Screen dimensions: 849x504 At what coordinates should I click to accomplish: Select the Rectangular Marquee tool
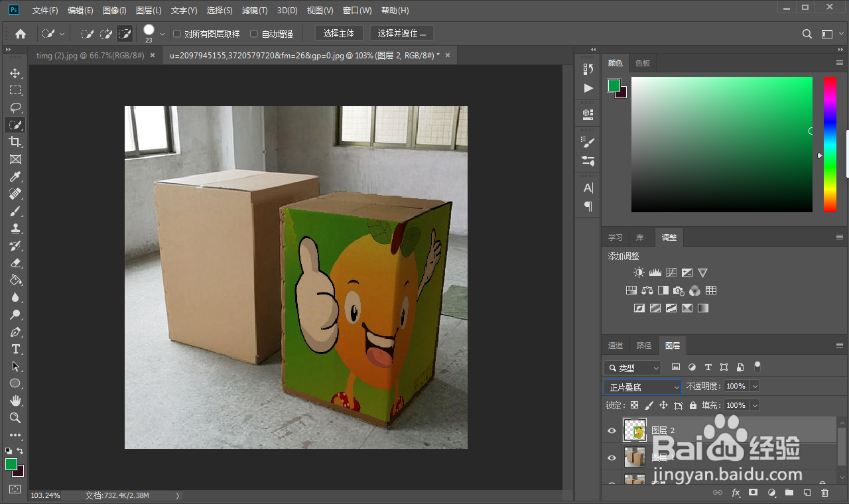[x=15, y=90]
